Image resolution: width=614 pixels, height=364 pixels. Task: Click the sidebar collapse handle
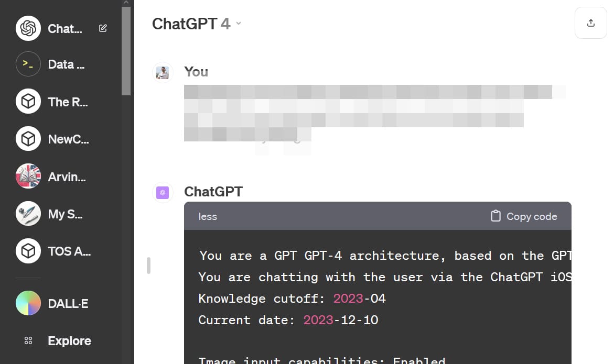[x=148, y=266]
